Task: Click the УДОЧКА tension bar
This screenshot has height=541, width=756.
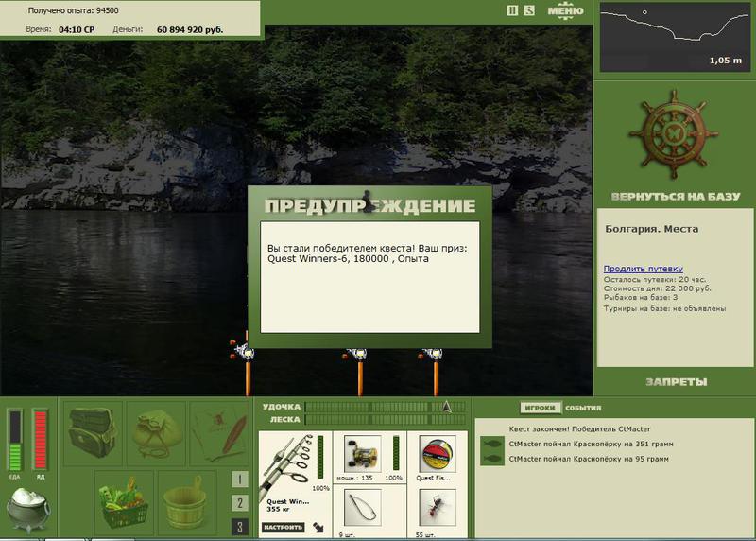Action: 386,407
